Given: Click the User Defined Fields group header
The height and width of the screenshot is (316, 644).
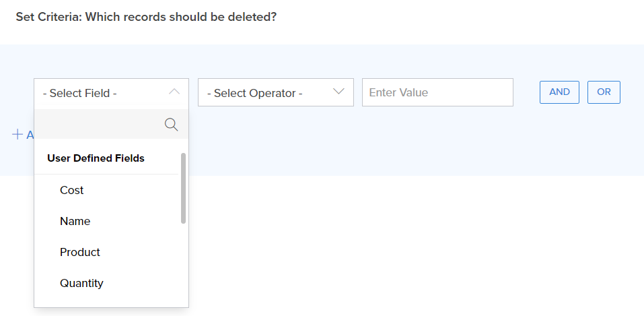Looking at the screenshot, I should coord(96,158).
